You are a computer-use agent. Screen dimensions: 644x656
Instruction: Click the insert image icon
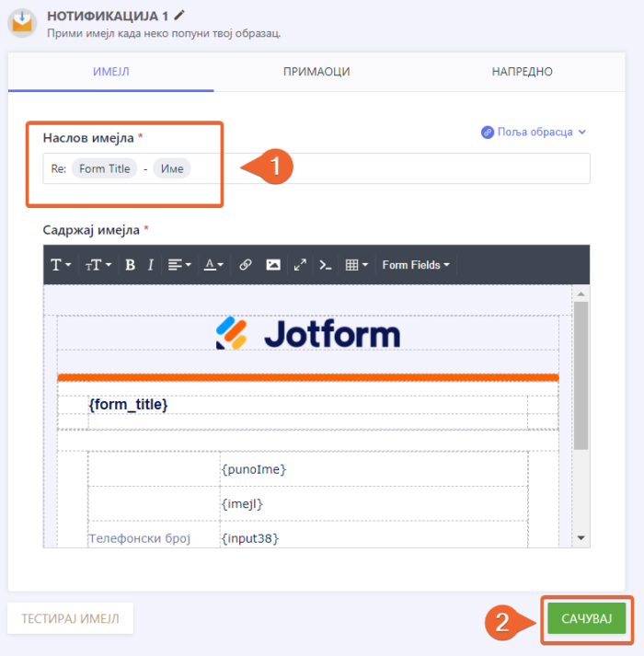coord(273,265)
